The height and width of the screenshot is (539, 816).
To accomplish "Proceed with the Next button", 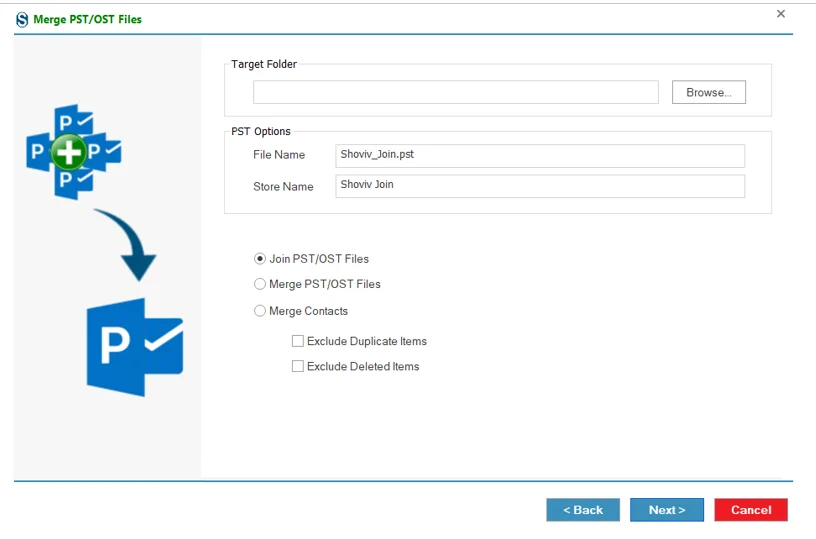I will pyautogui.click(x=667, y=510).
